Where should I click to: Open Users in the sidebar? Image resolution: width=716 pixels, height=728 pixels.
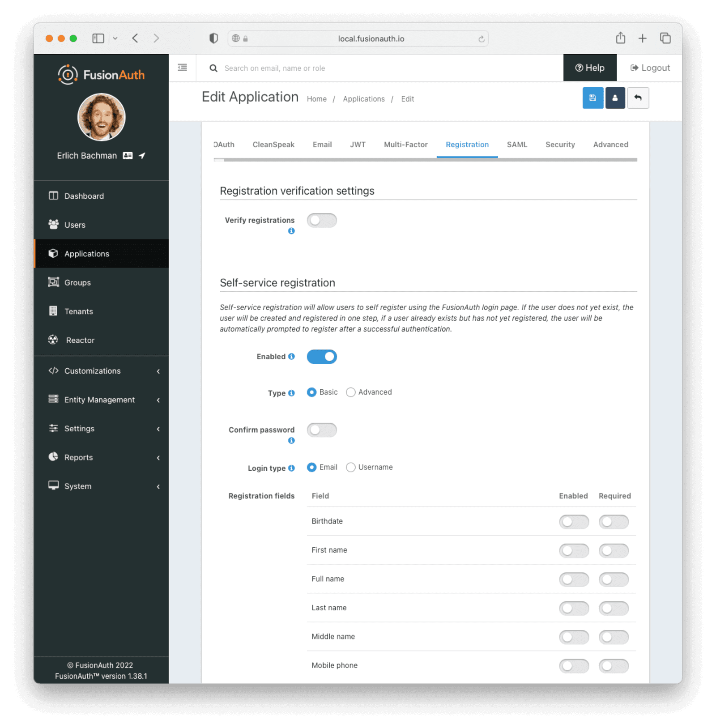tap(101, 225)
